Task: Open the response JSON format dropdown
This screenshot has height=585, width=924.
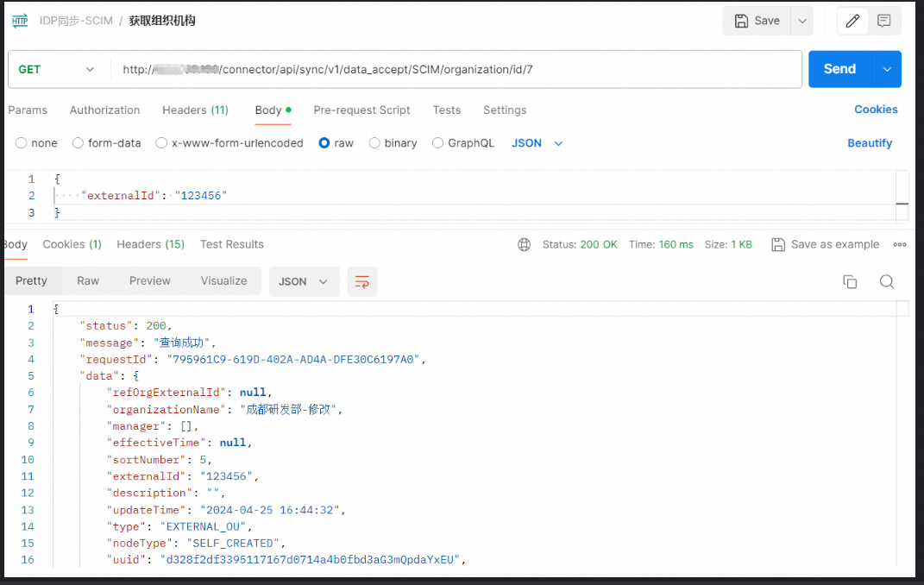Action: [303, 281]
